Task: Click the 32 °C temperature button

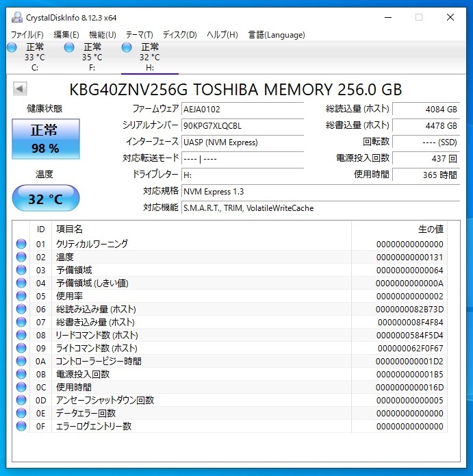Action: pos(46,198)
